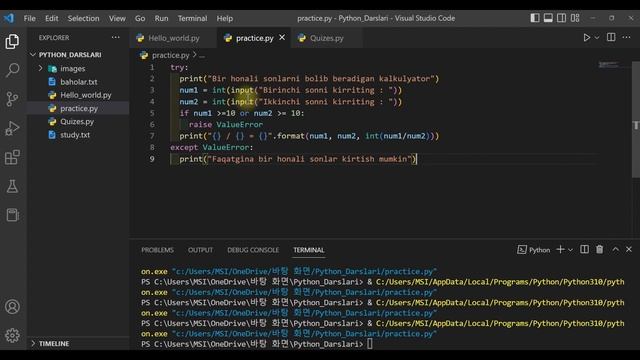Maximize the panel size chevron
This screenshot has height=360, width=640.
click(616, 249)
